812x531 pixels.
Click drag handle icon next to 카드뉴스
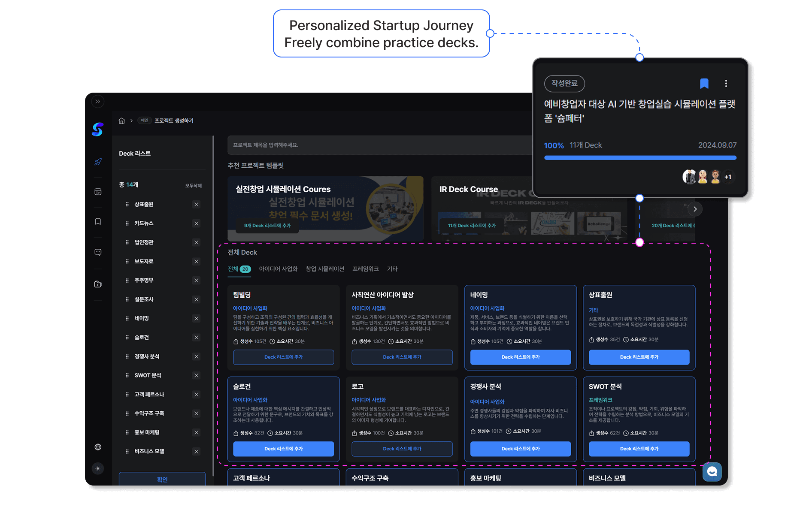coord(127,223)
